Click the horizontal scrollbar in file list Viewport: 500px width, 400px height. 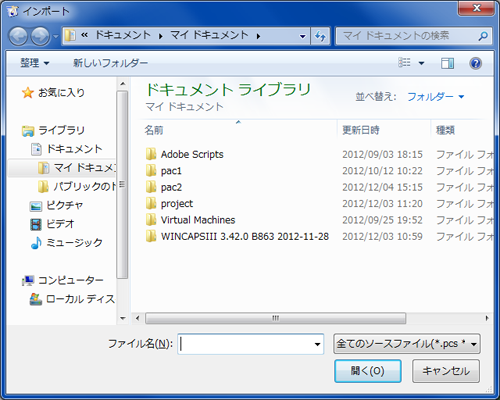(276, 318)
